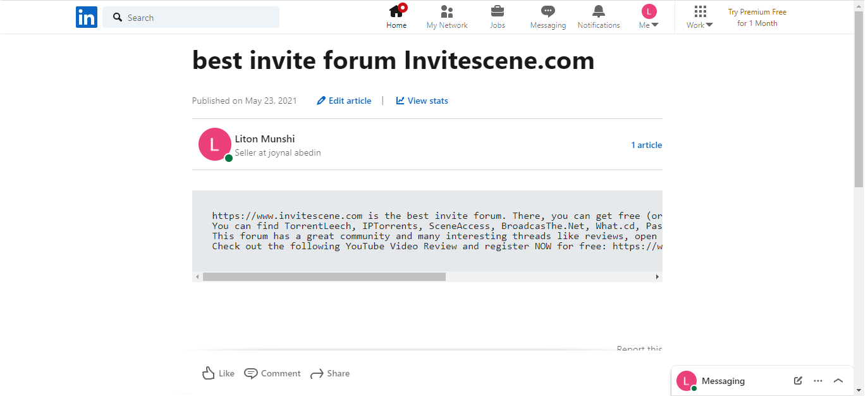Like the article
Viewport: 868px width, 396px height.
(x=218, y=373)
